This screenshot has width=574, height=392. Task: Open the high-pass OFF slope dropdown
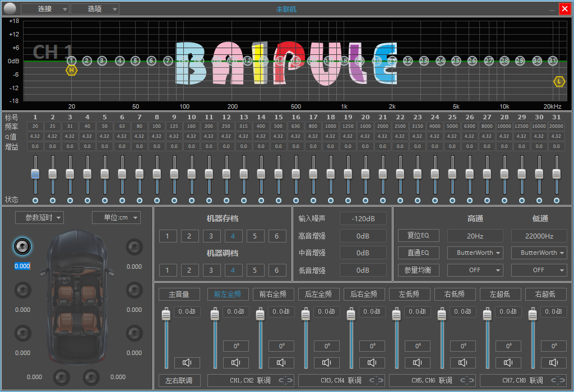(x=475, y=270)
